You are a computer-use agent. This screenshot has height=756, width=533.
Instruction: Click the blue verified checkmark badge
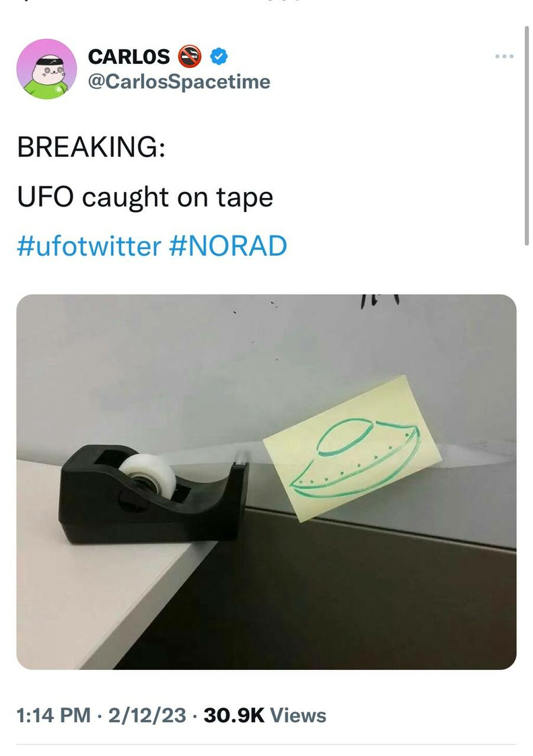coord(219,57)
